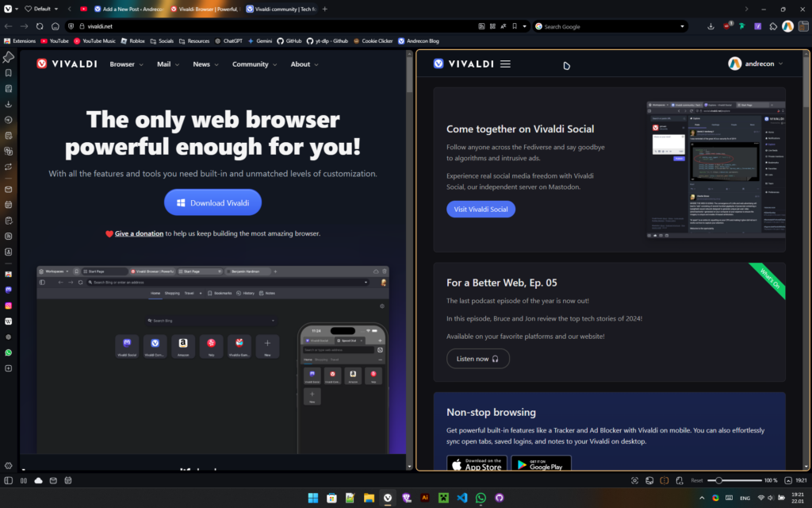Open the YouTube Music bookmark

click(95, 41)
